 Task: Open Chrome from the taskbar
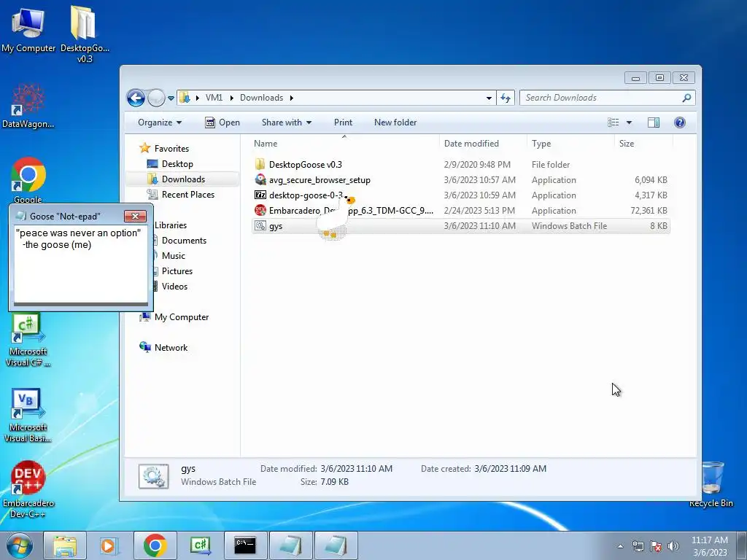tap(155, 545)
